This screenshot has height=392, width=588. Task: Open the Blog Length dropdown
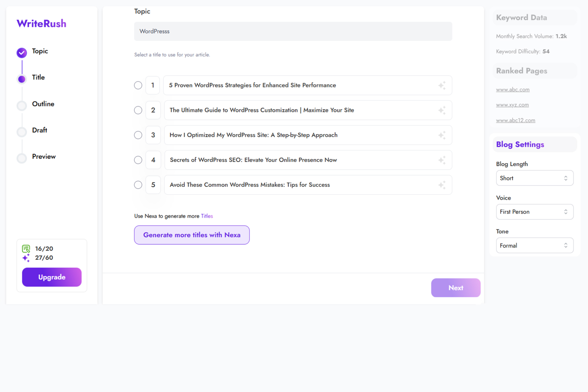[x=534, y=178]
